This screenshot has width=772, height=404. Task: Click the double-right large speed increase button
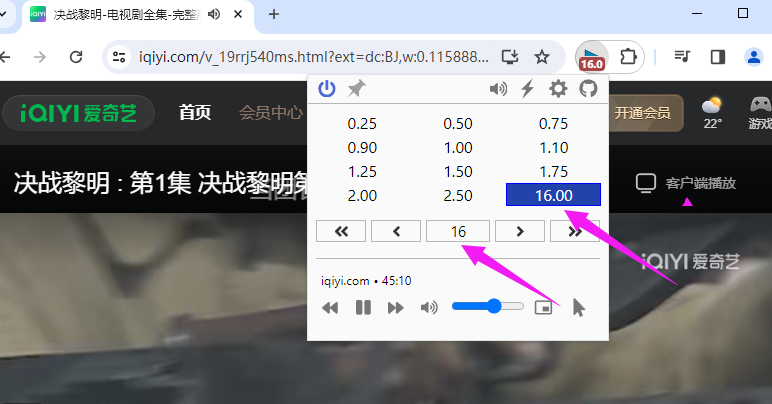point(575,231)
